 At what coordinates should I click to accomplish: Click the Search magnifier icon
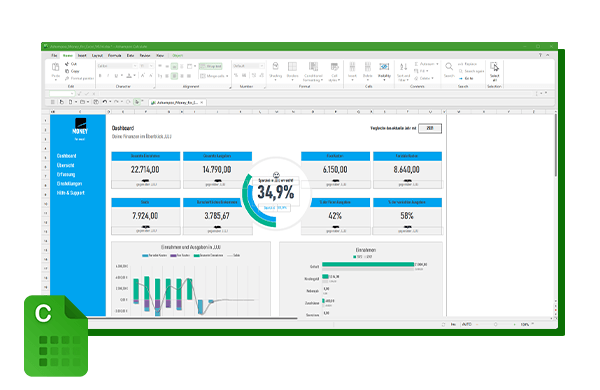tap(449, 67)
